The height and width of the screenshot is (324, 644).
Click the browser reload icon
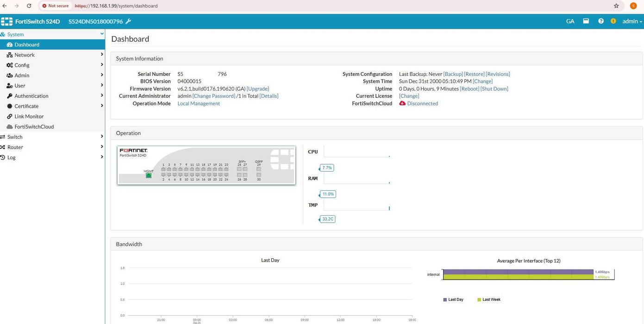(29, 6)
